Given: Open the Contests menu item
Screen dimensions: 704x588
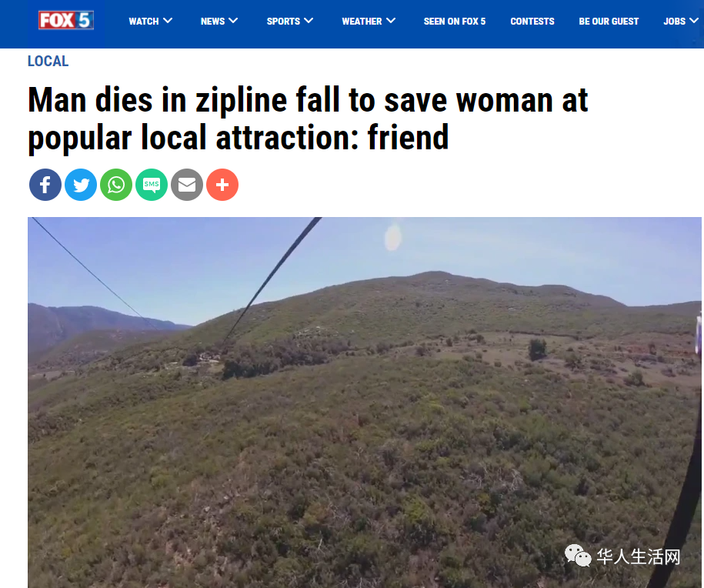Looking at the screenshot, I should click(532, 21).
